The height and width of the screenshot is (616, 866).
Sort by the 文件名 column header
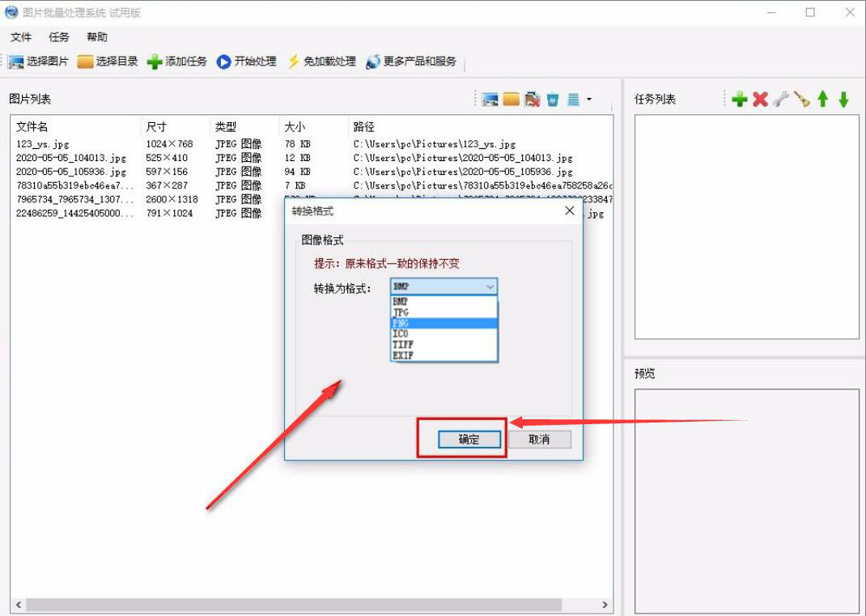76,126
